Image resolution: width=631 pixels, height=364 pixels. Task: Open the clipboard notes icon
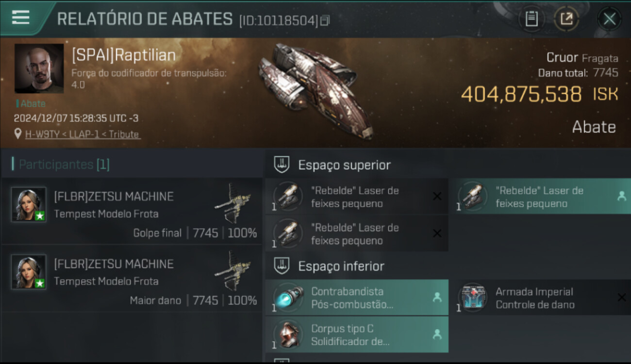[x=531, y=19]
